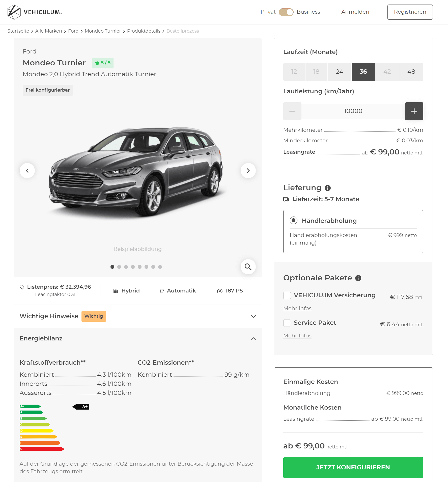
Task: Select 36 months Laufzeit
Action: [x=363, y=72]
